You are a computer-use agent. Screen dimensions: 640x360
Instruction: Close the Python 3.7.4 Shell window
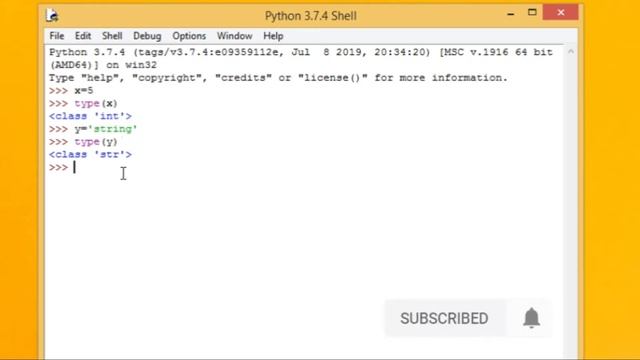pos(560,13)
